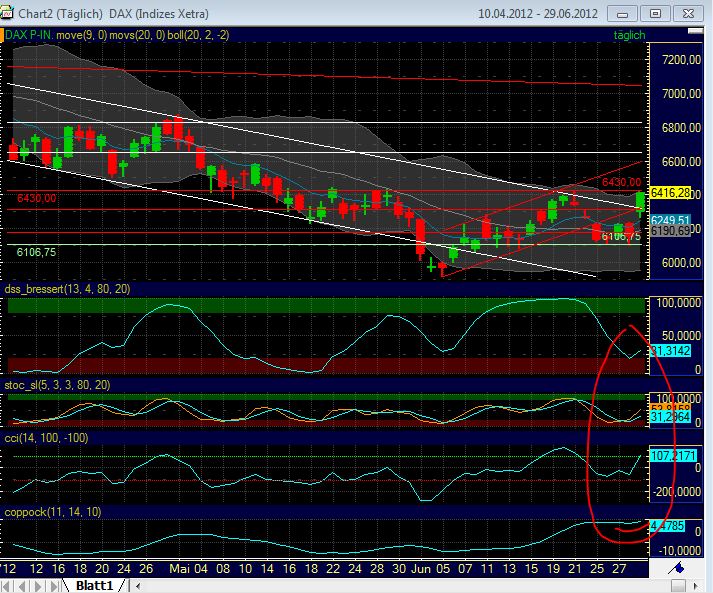
Task: Go to next sheet with navigation arrow
Action: point(38,586)
